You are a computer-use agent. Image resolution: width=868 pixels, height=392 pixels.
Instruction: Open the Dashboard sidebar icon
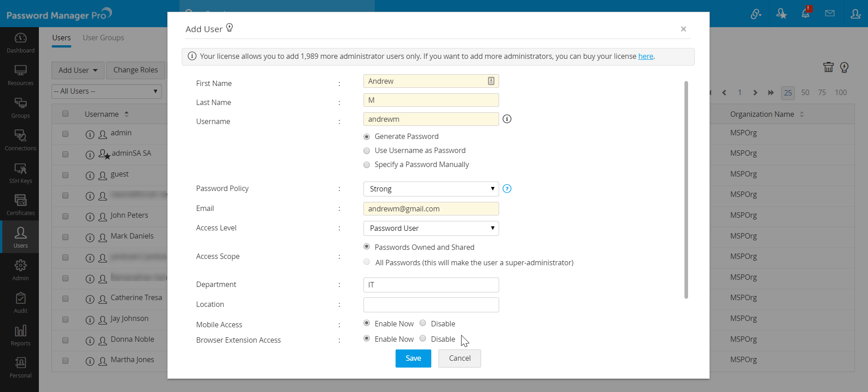tap(20, 43)
